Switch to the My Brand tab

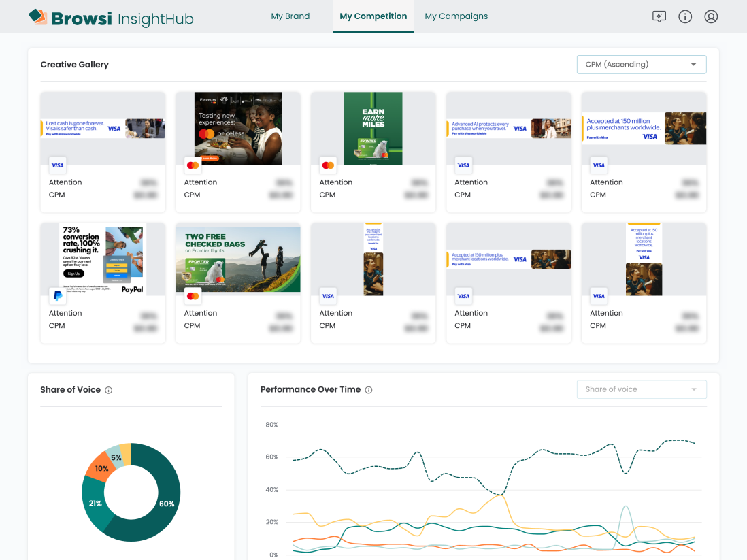[290, 16]
